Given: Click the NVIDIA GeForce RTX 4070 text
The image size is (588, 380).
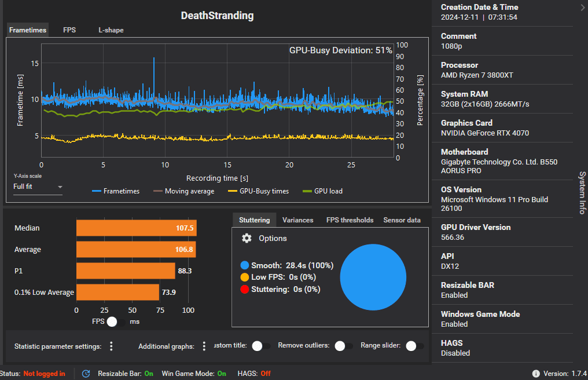Looking at the screenshot, I should [x=485, y=133].
